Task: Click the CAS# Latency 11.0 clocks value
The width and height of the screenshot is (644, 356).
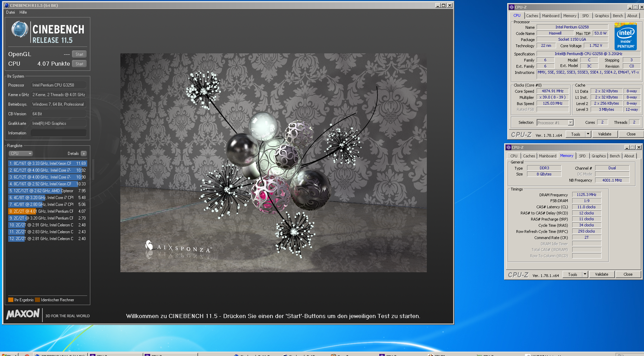Action: pos(587,207)
